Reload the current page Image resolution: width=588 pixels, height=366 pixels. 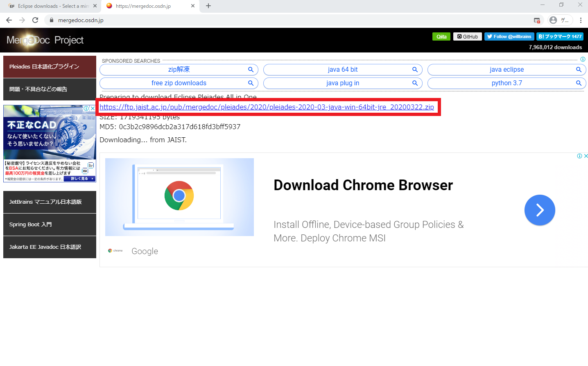tap(35, 20)
